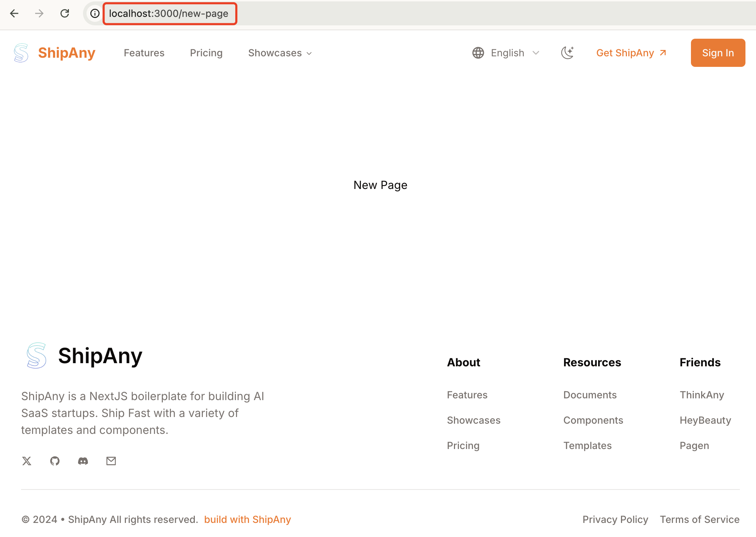Open the GitHub social link
This screenshot has width=756, height=537.
pos(55,461)
